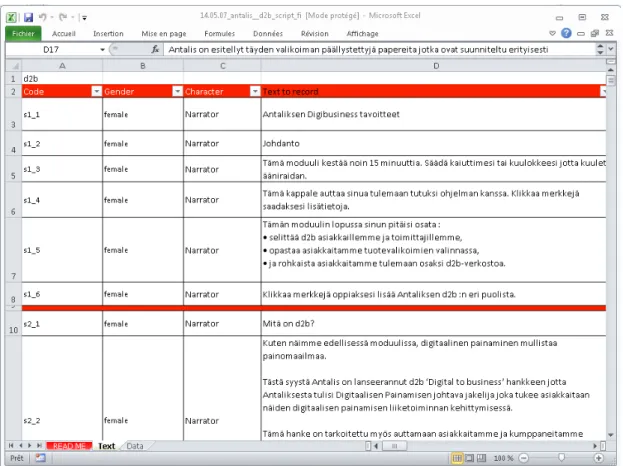The width and height of the screenshot is (623, 466).
Task: Click the macro recording icon in status bar
Action: (40, 458)
